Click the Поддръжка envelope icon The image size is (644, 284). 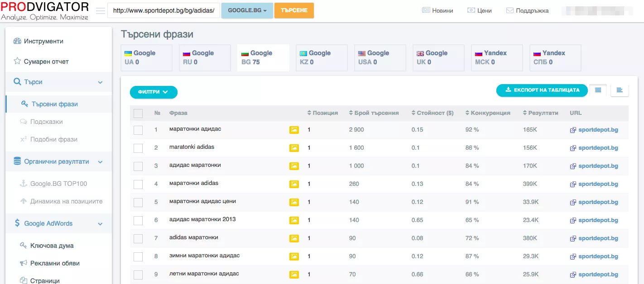pos(510,10)
